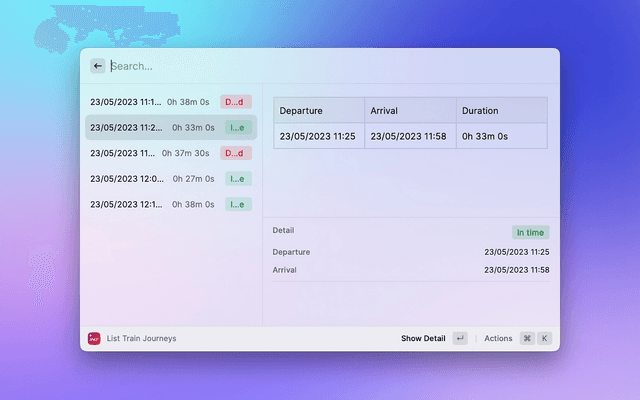
Task: Open the Actions menu
Action: click(498, 339)
